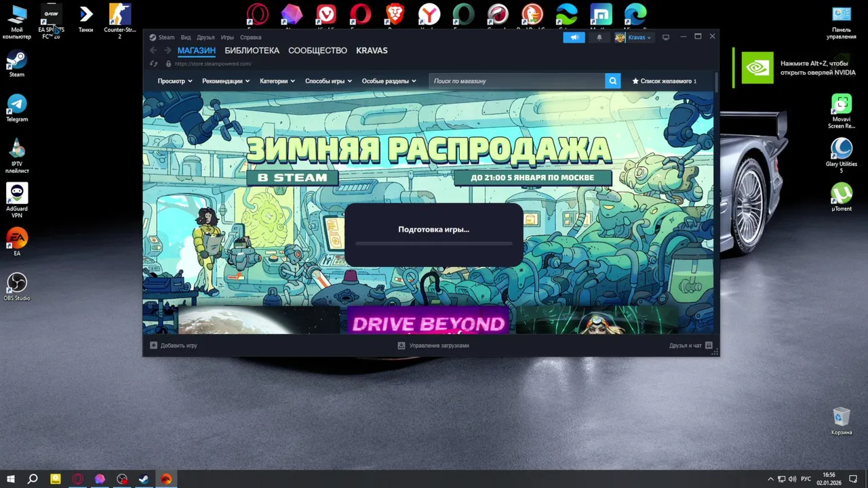Select the EA app desktop icon
Screen dimensions: 868x488
(x=16, y=242)
